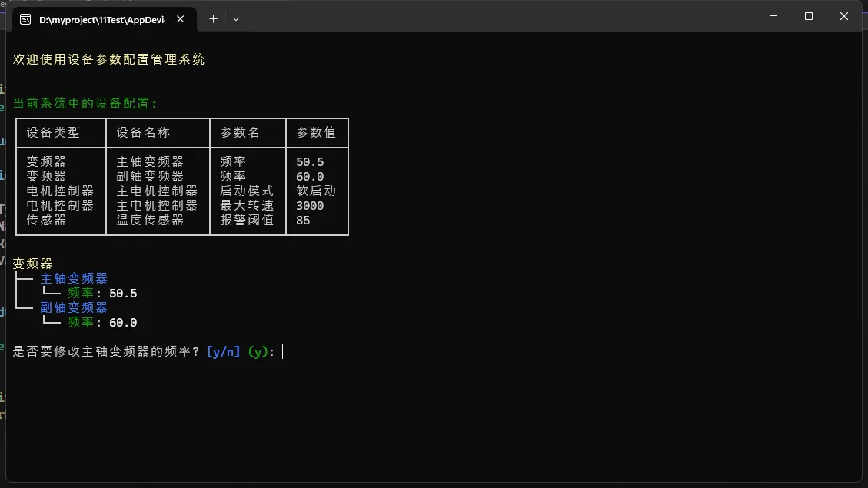Click the 参数值 column header
The width and height of the screenshot is (868, 488).
pos(316,132)
